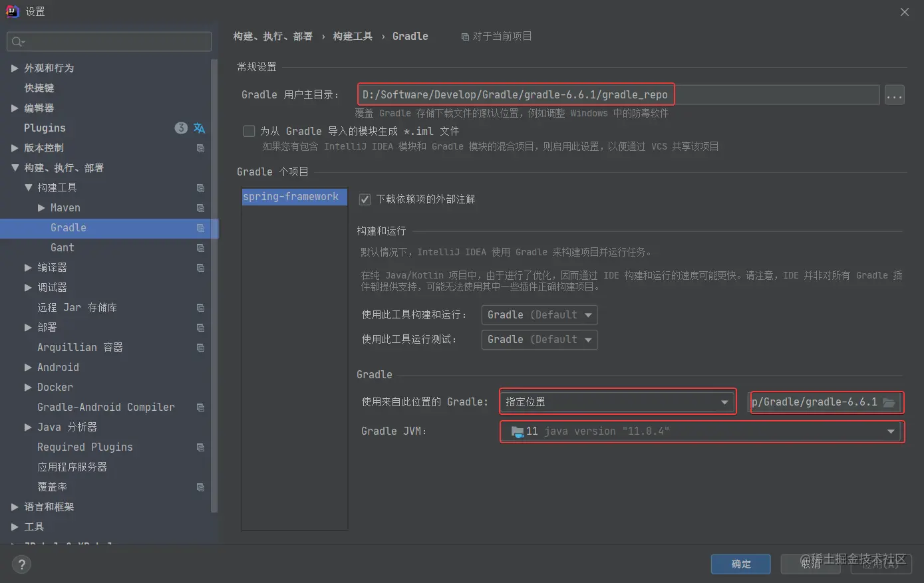Expand the 外观和行为 tree node

pos(15,68)
